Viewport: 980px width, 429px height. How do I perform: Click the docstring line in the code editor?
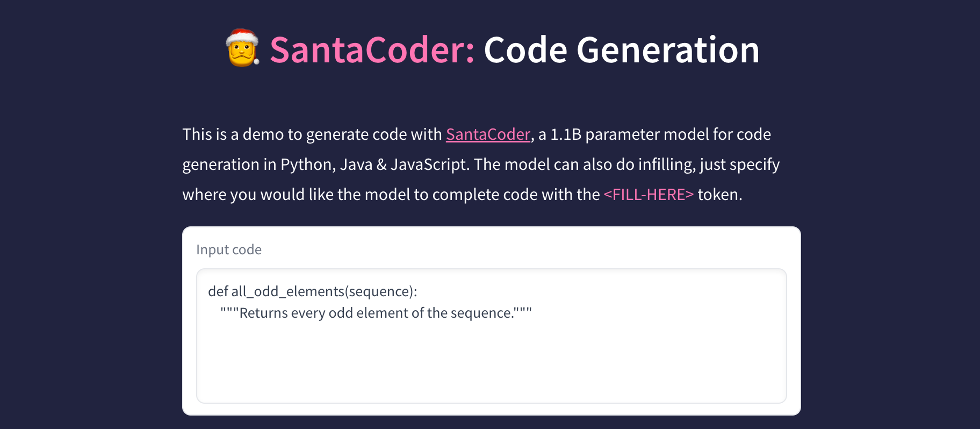click(x=376, y=312)
